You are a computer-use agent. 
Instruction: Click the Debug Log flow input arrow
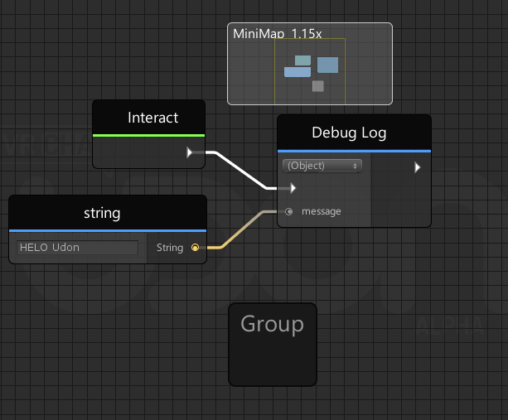tap(293, 188)
